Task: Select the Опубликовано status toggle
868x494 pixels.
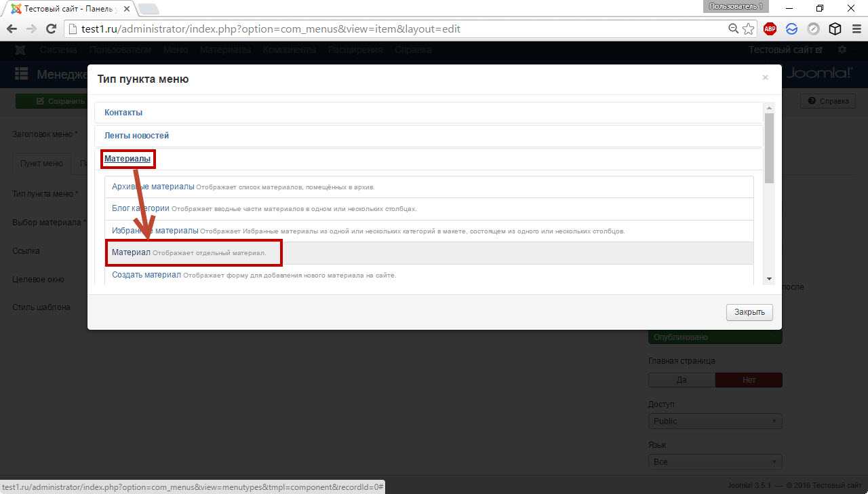Action: [715, 337]
